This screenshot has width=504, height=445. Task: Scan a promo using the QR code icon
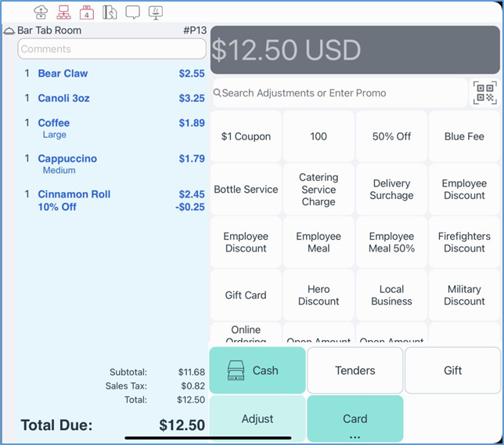pyautogui.click(x=484, y=93)
